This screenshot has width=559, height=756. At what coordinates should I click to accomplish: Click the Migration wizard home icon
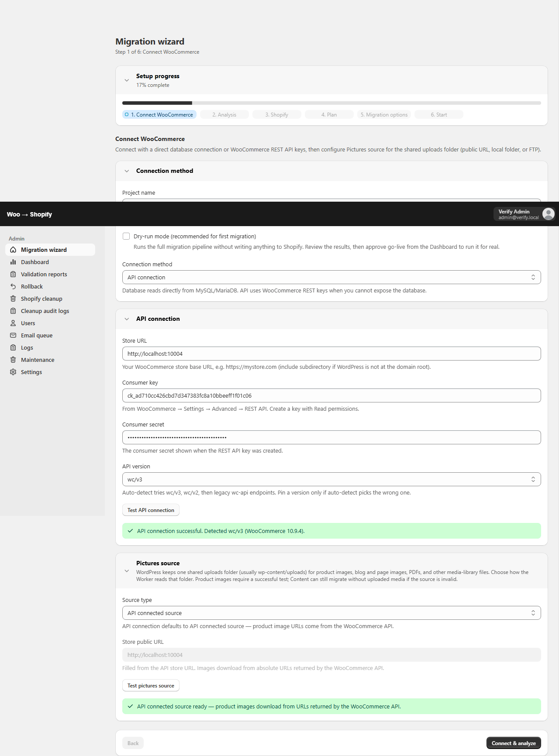tap(13, 250)
